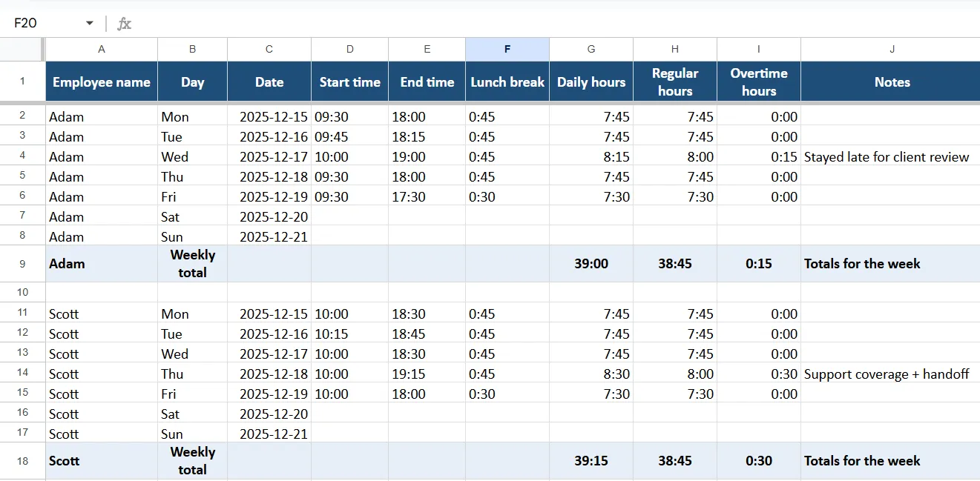Click the "Employee name" header cell

click(102, 82)
